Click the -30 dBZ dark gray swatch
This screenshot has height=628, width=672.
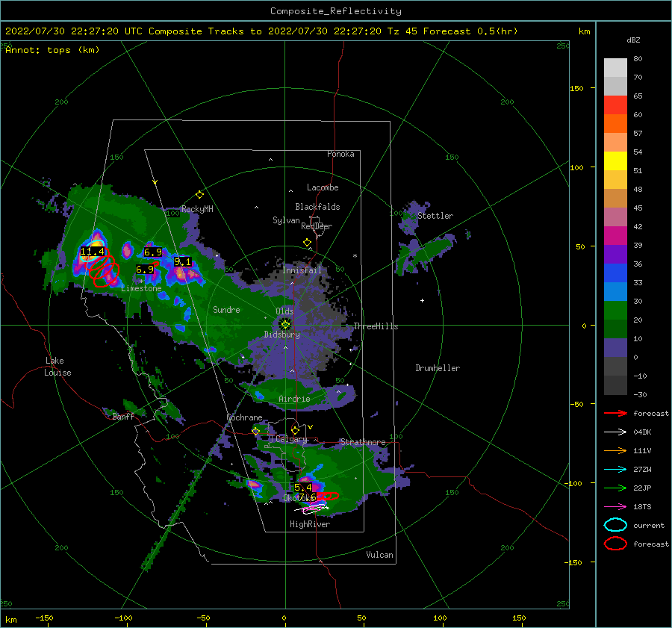click(615, 385)
